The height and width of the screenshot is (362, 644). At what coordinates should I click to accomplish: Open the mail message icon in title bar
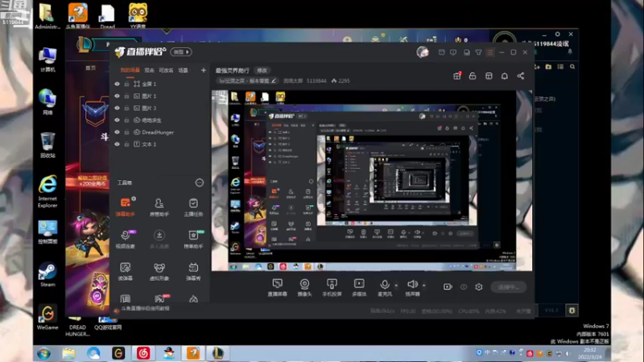click(441, 52)
